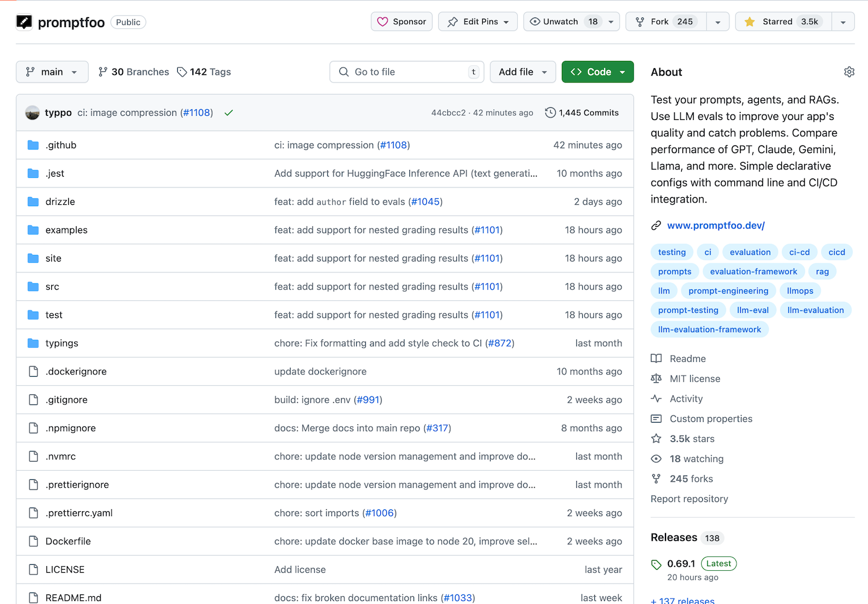Select the llm-evaluation topic tag

[815, 310]
